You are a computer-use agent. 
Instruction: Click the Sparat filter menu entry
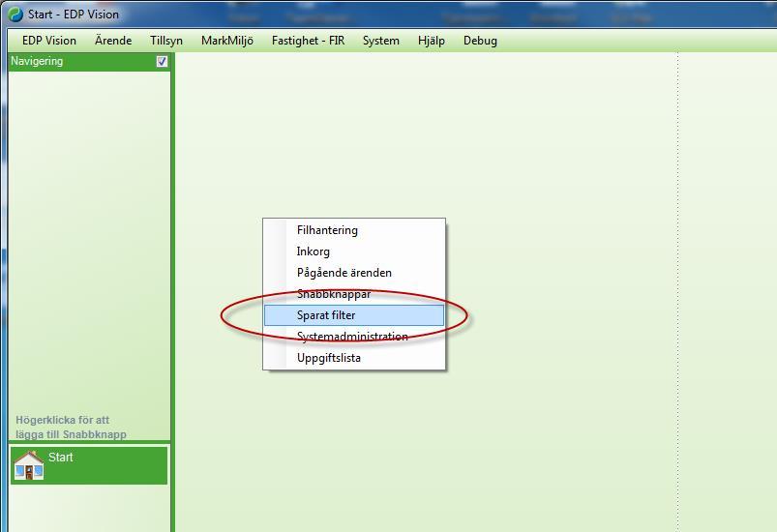pos(354,315)
